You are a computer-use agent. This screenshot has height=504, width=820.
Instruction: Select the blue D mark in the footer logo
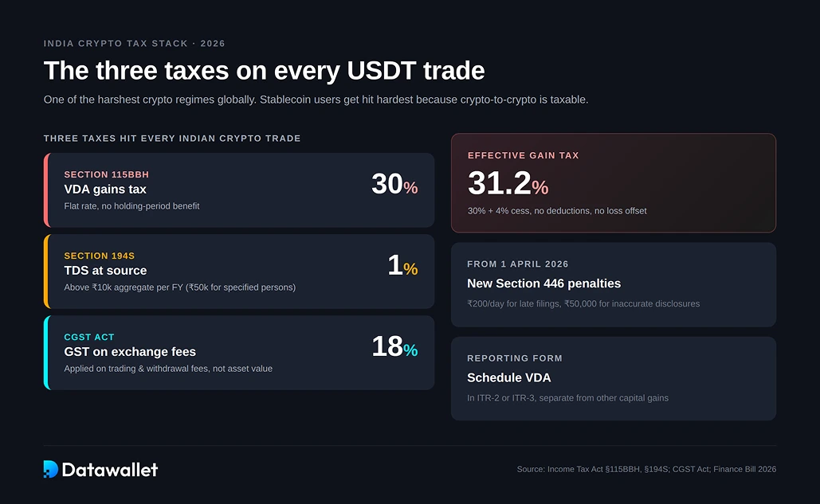(49, 469)
